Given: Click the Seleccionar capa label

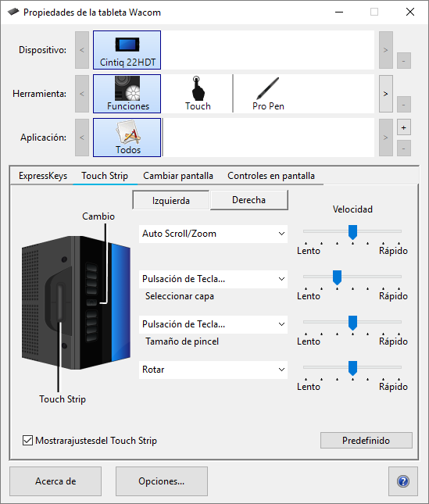Looking at the screenshot, I should pyautogui.click(x=179, y=296).
